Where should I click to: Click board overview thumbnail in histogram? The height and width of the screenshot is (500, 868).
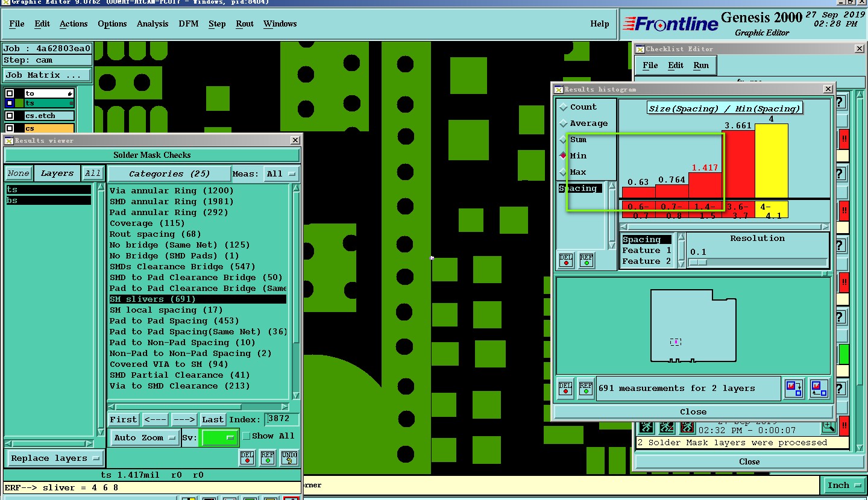click(x=694, y=325)
